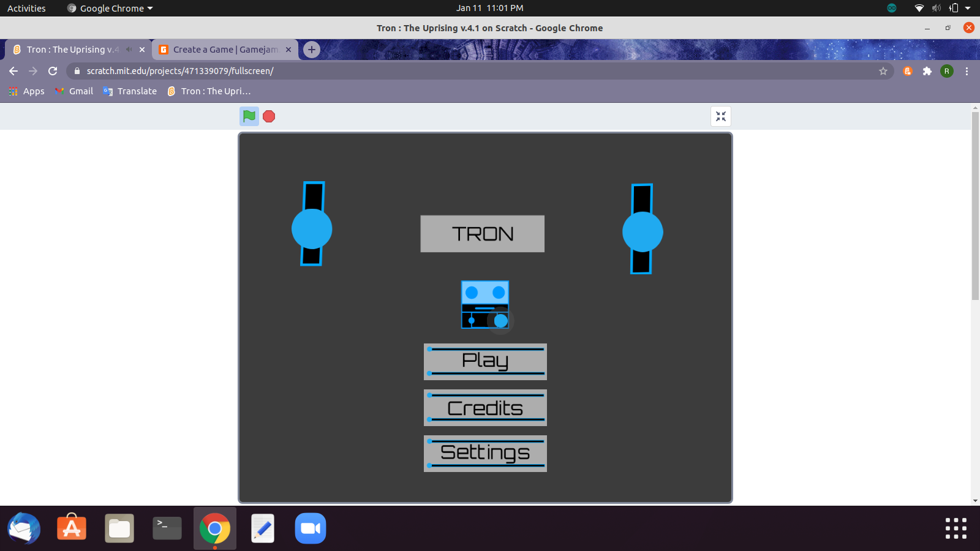Go back to the previous page

[13, 71]
